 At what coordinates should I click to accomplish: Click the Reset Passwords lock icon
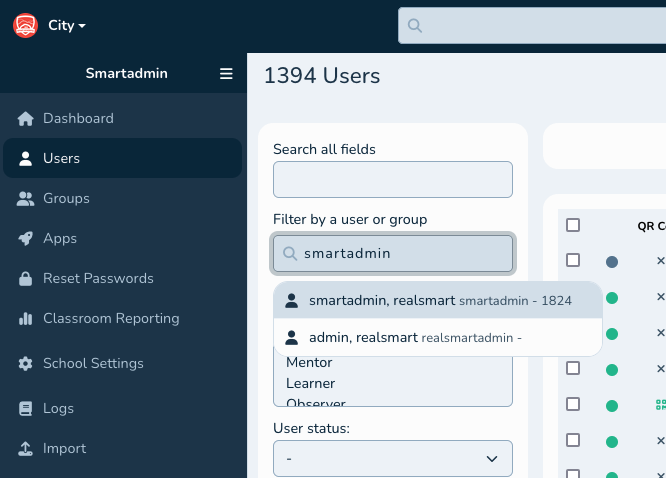click(26, 279)
